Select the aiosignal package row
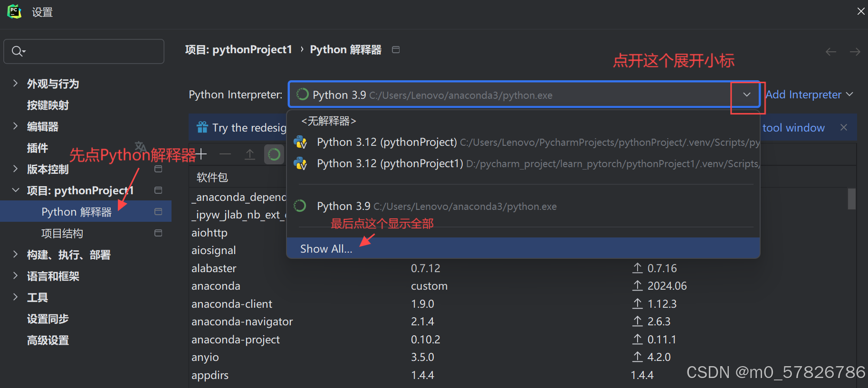Image resolution: width=868 pixels, height=388 pixels. coord(213,250)
